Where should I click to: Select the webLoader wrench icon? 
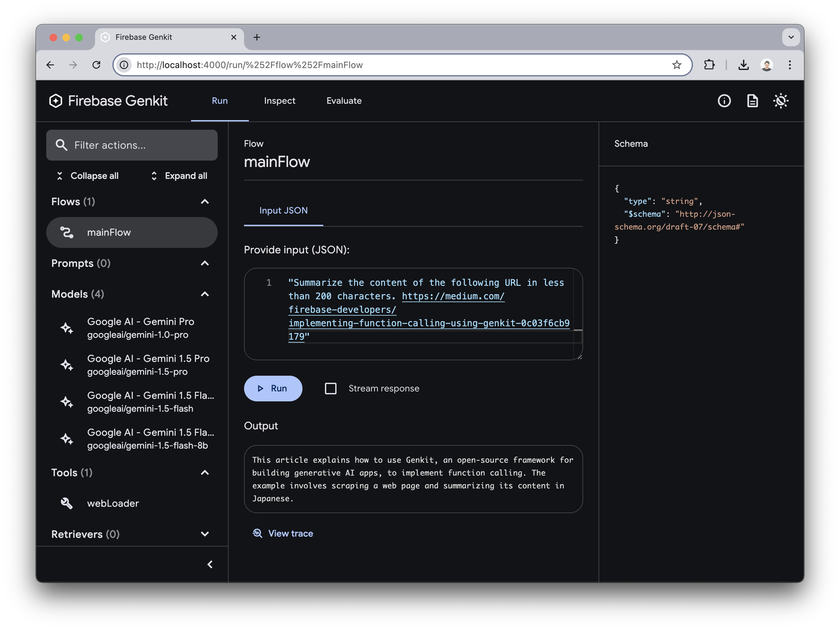click(67, 503)
